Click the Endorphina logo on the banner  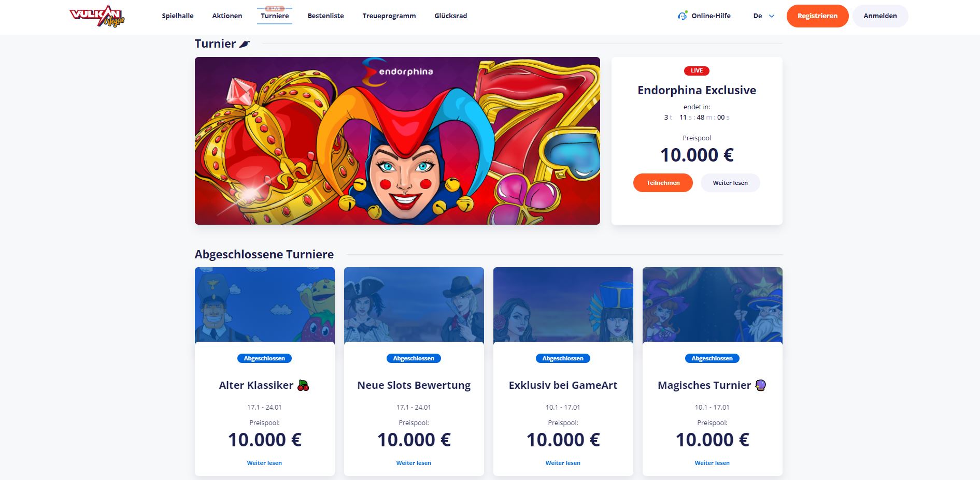[397, 71]
